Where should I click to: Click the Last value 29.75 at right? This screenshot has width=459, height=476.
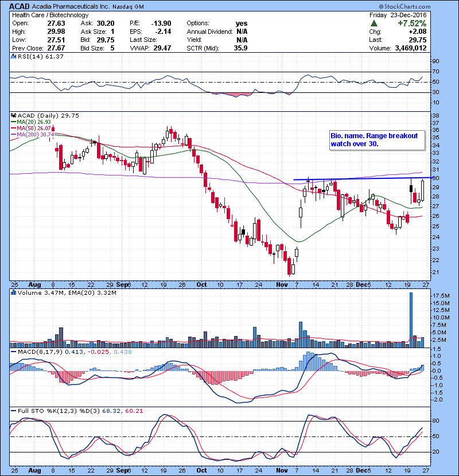click(417, 40)
